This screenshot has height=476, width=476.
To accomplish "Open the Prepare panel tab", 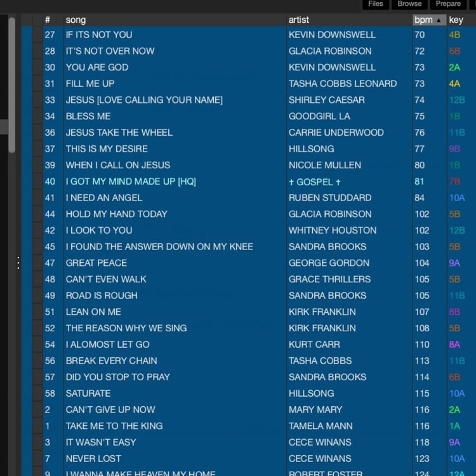I will (448, 4).
